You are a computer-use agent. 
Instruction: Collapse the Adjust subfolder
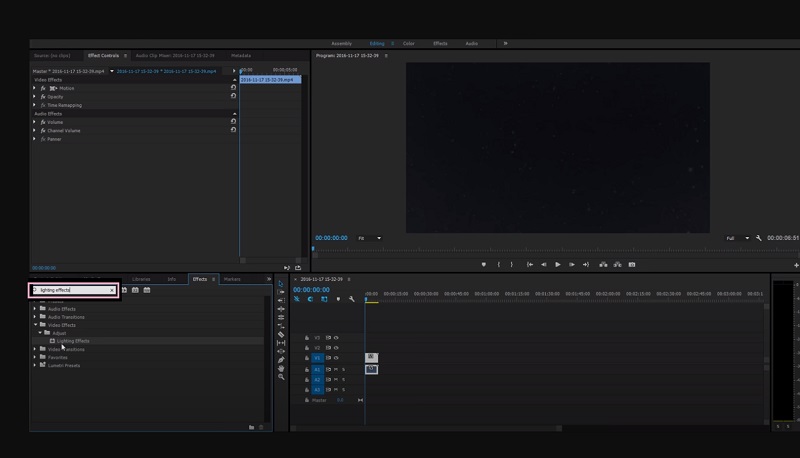[x=40, y=333]
